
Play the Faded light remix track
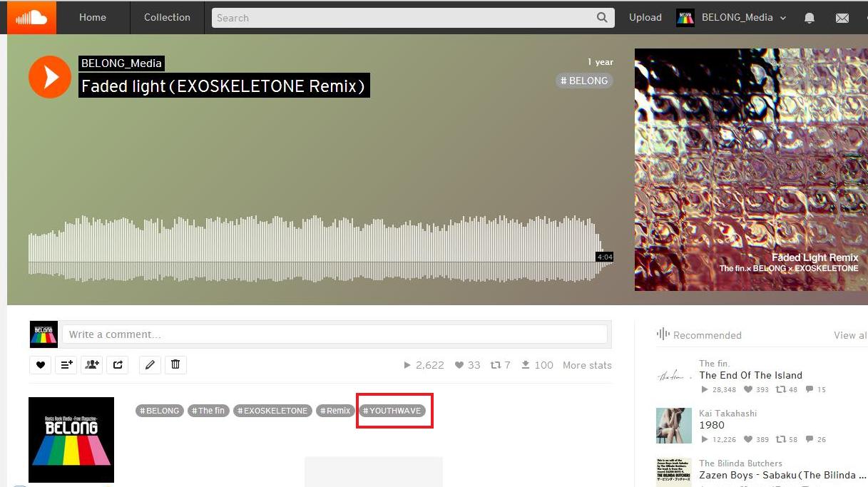[50, 76]
